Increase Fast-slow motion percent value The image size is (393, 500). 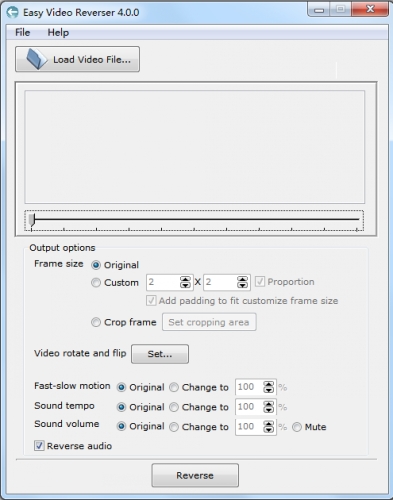[x=269, y=384]
